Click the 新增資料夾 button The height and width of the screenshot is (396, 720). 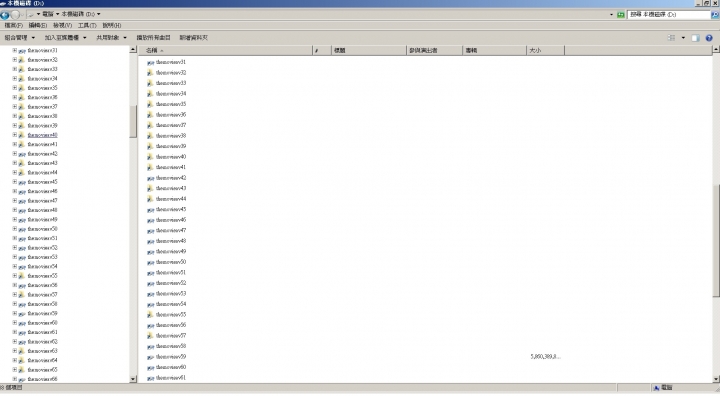[x=193, y=38]
